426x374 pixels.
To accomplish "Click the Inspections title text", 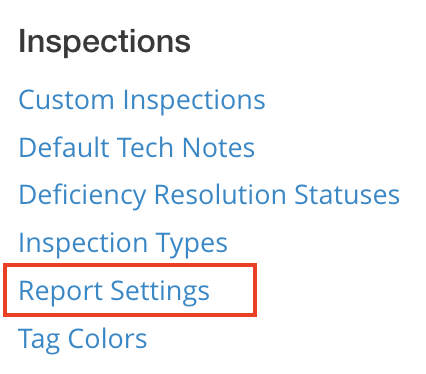I will pos(104,42).
